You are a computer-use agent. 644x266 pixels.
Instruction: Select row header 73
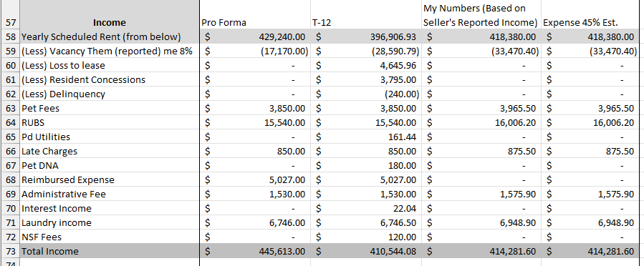[10, 251]
